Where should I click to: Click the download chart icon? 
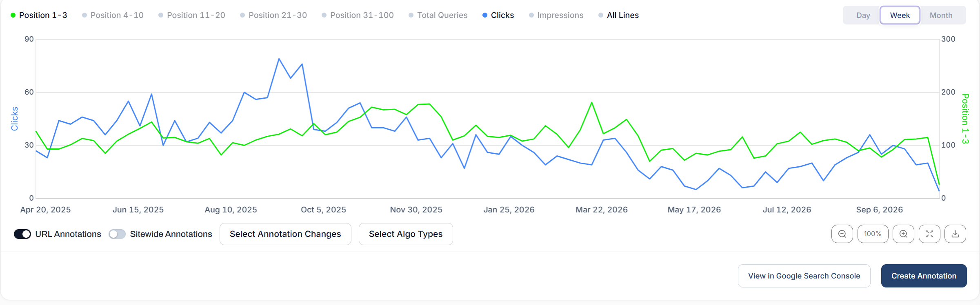click(x=955, y=234)
